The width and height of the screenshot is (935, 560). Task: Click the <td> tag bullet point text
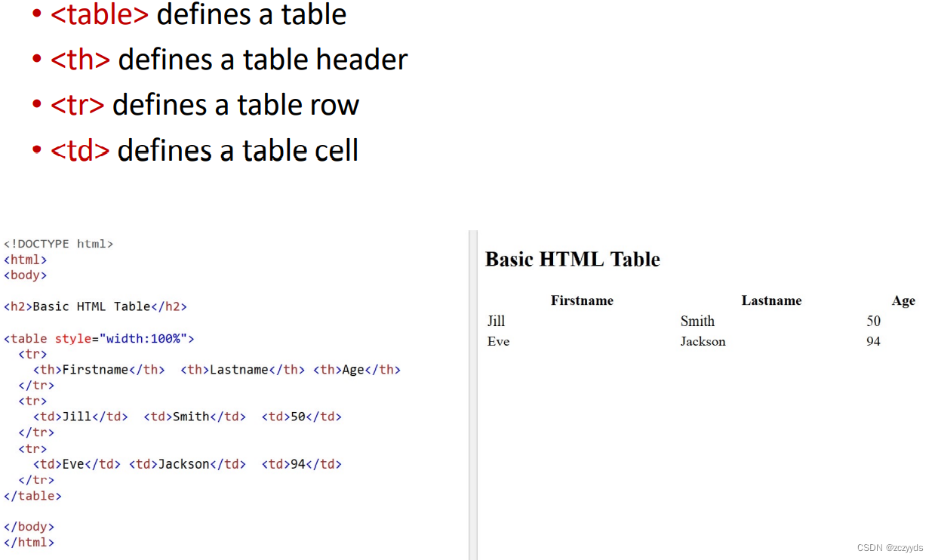[79, 150]
